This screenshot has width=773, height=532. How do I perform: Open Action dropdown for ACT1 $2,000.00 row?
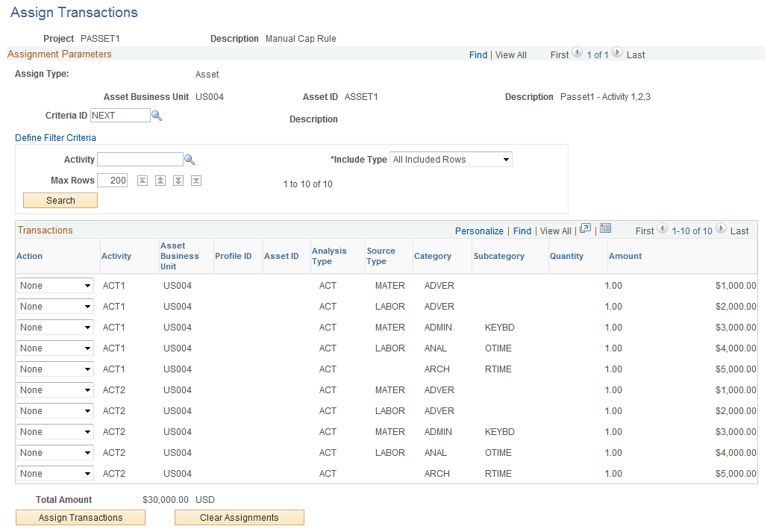pos(54,307)
